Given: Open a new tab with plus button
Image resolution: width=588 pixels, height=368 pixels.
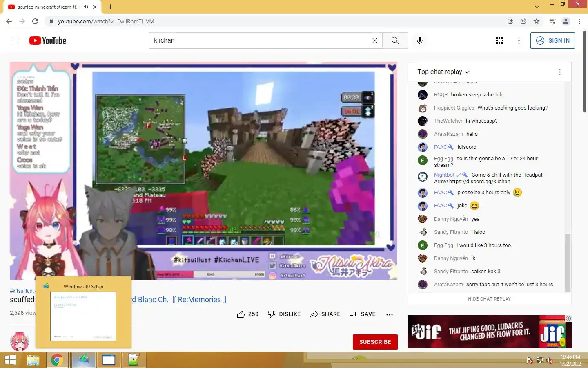Looking at the screenshot, I should pos(110,7).
